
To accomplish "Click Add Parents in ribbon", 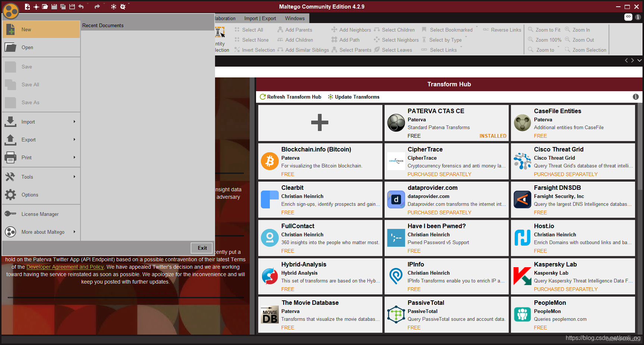I will coord(295,30).
